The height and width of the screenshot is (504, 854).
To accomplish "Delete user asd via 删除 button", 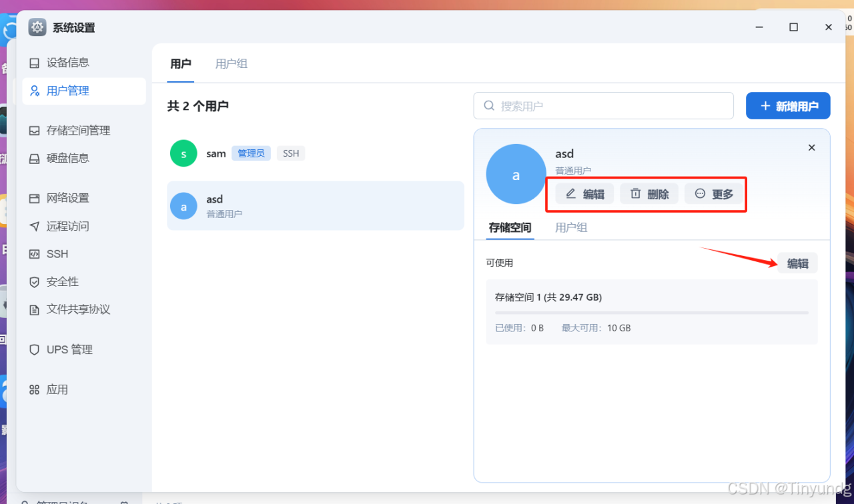I will 649,193.
